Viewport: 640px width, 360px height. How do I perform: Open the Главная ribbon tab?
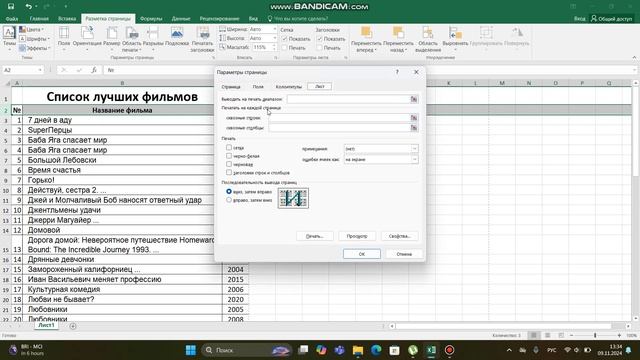(39, 18)
